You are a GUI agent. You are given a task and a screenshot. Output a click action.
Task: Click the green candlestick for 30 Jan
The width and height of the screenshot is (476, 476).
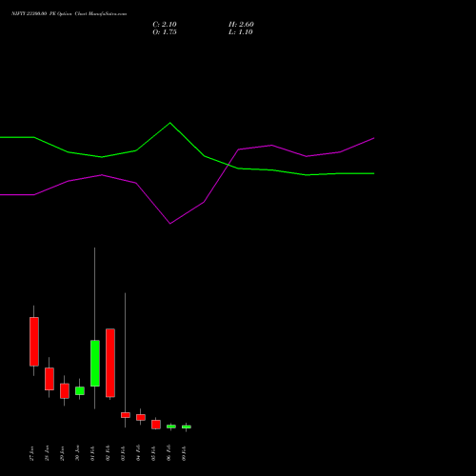coord(80,390)
